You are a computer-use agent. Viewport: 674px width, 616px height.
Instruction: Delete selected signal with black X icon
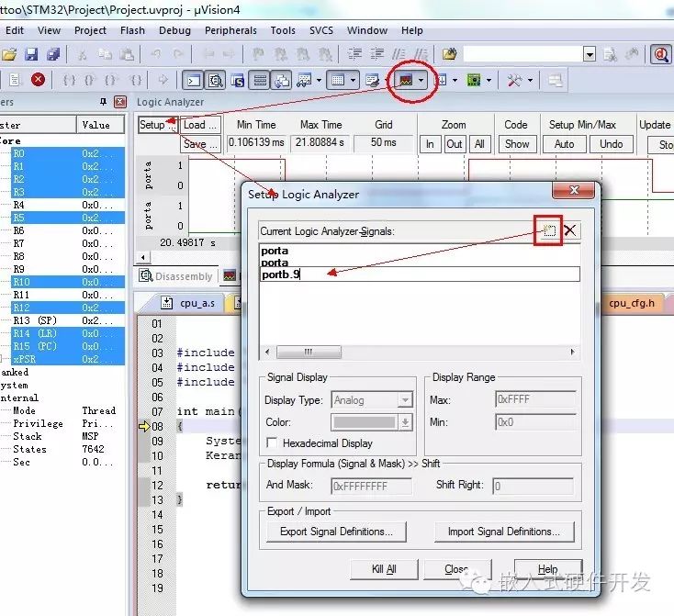click(570, 230)
